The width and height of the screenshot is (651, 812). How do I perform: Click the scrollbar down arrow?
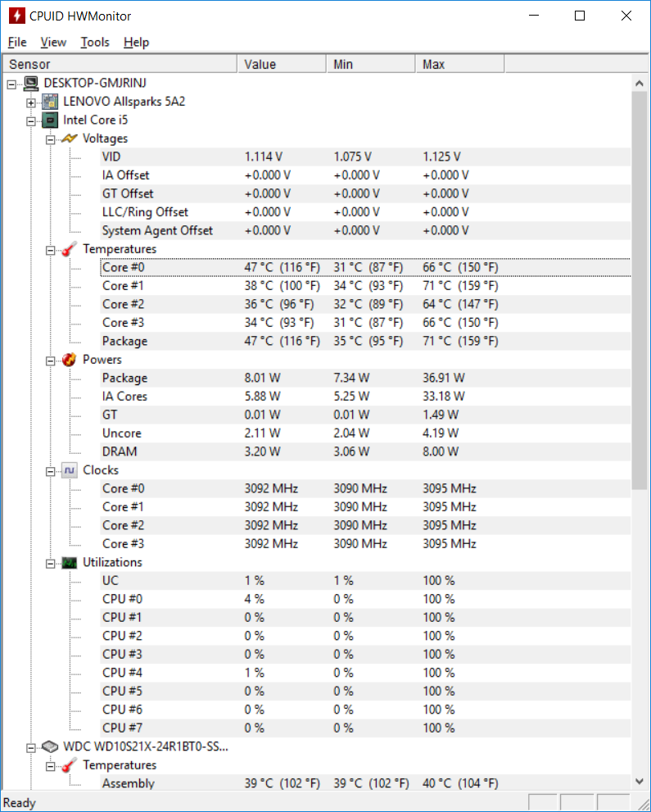point(639,783)
